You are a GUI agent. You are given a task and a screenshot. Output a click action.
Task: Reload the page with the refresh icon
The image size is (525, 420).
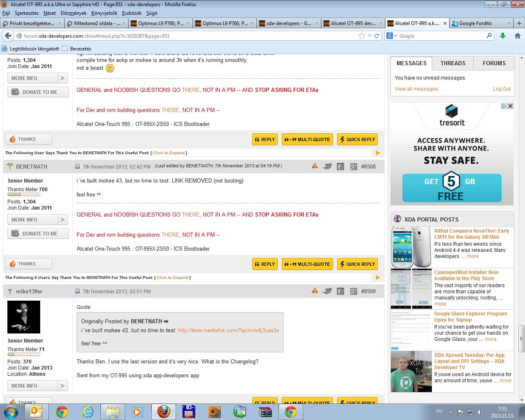(x=377, y=36)
